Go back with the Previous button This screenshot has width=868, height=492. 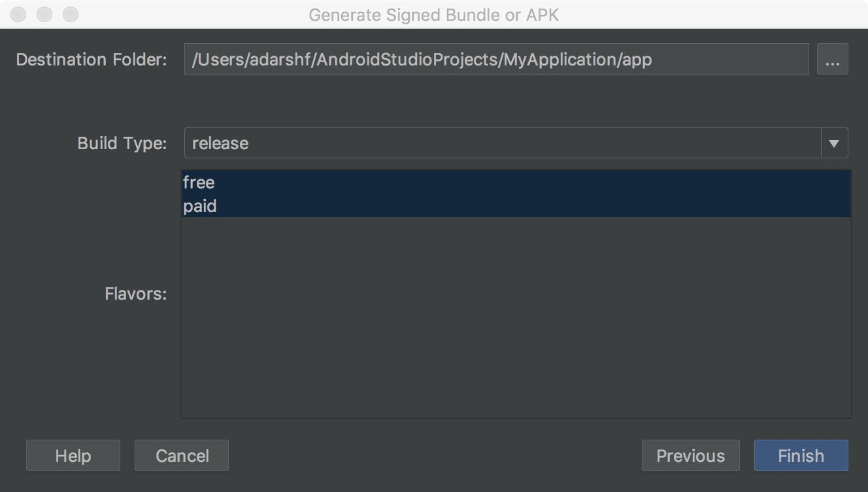pos(690,455)
